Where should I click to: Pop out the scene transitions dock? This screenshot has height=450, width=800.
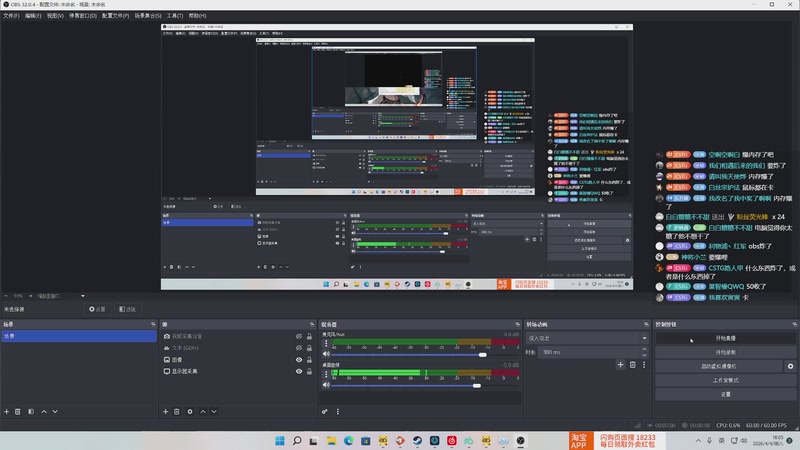click(x=646, y=324)
